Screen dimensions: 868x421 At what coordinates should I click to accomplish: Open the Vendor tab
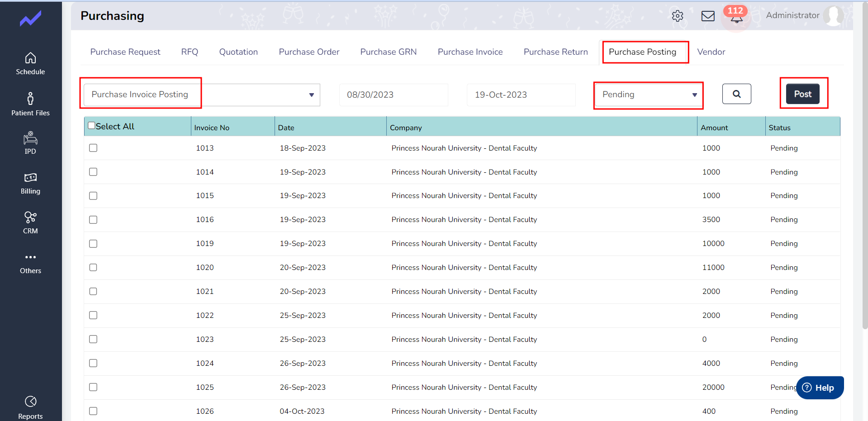711,52
